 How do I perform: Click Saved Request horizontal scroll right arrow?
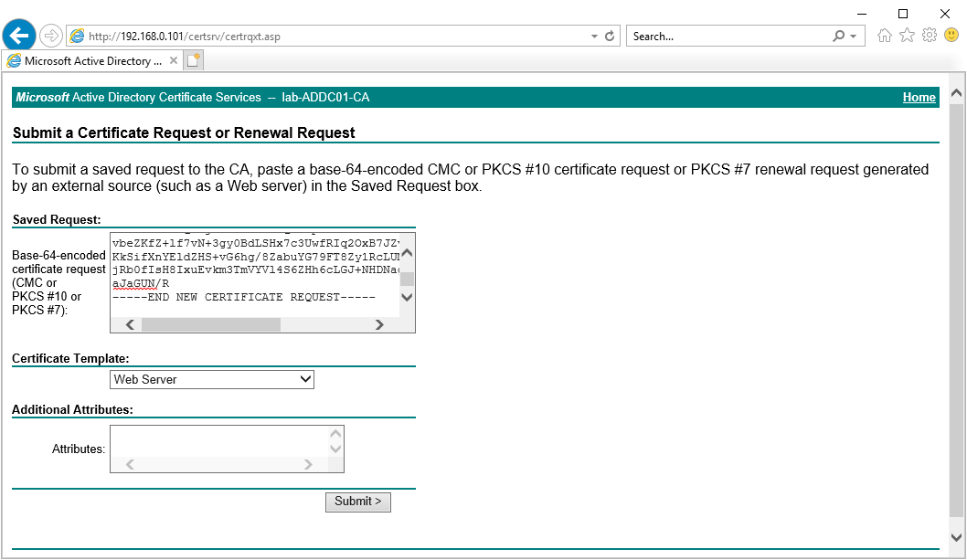tap(379, 324)
